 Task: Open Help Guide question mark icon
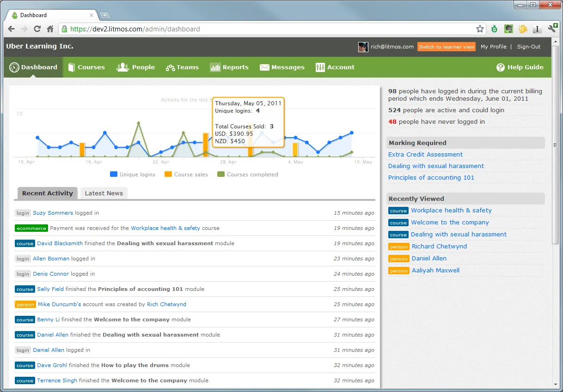[x=500, y=67]
